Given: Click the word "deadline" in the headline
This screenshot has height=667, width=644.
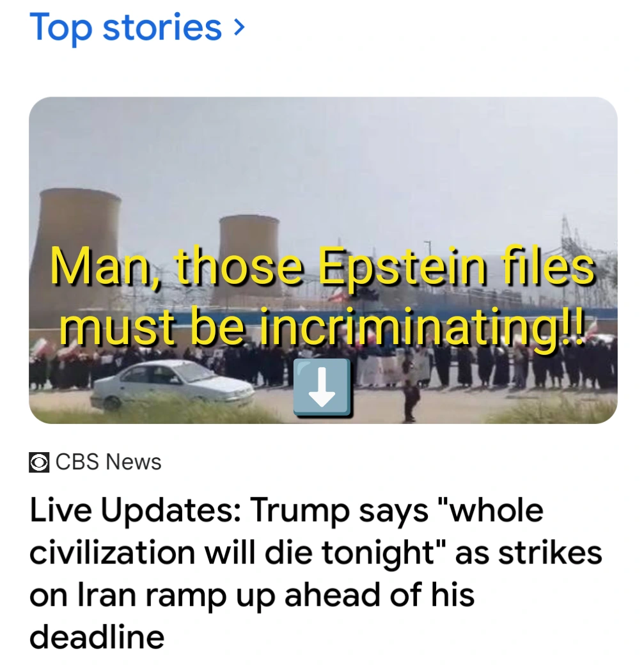Looking at the screenshot, I should tap(97, 636).
